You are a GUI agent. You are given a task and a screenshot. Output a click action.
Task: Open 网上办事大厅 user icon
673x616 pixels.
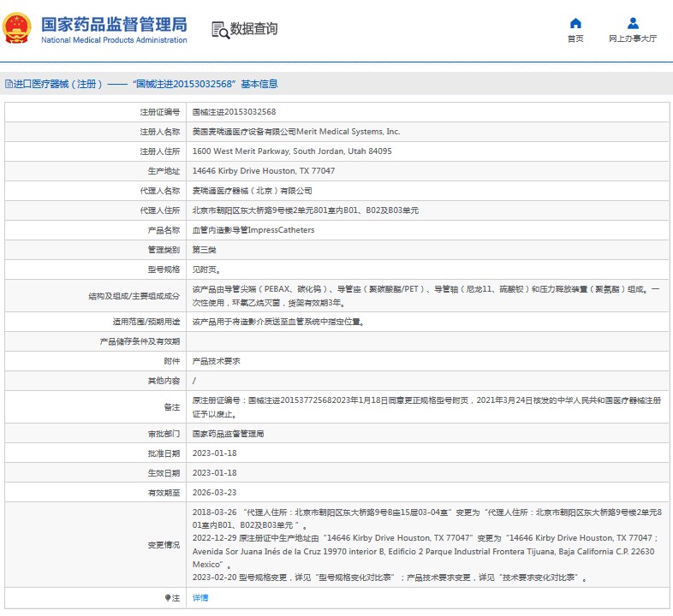(633, 23)
